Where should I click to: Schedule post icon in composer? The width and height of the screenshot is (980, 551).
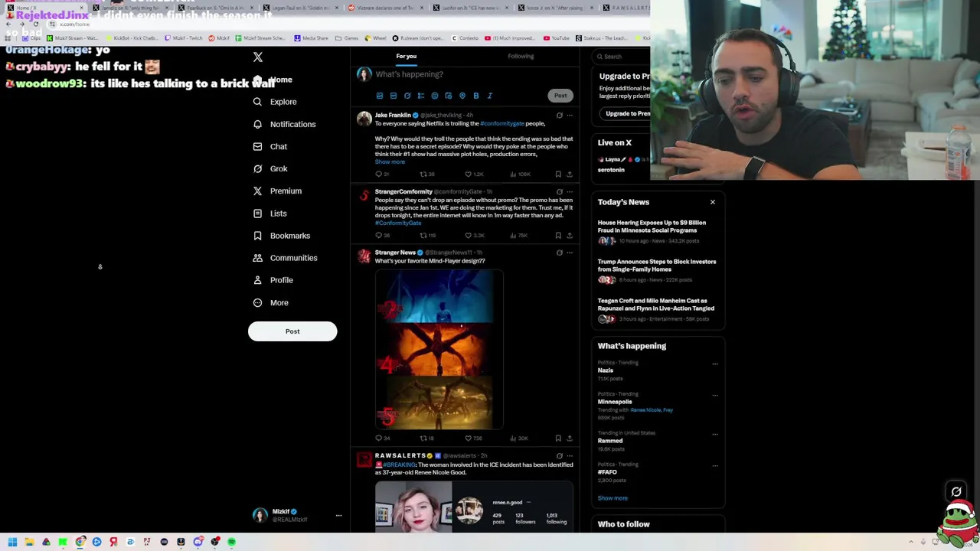point(449,96)
